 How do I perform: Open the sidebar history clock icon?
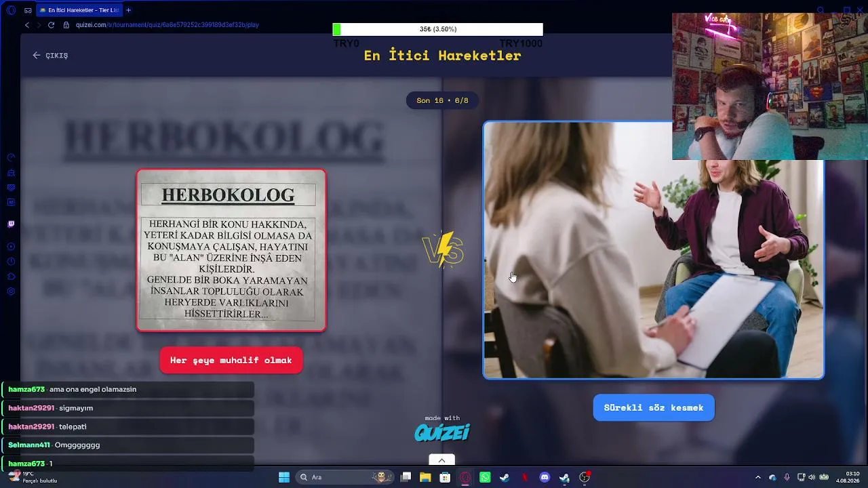pyautogui.click(x=11, y=262)
